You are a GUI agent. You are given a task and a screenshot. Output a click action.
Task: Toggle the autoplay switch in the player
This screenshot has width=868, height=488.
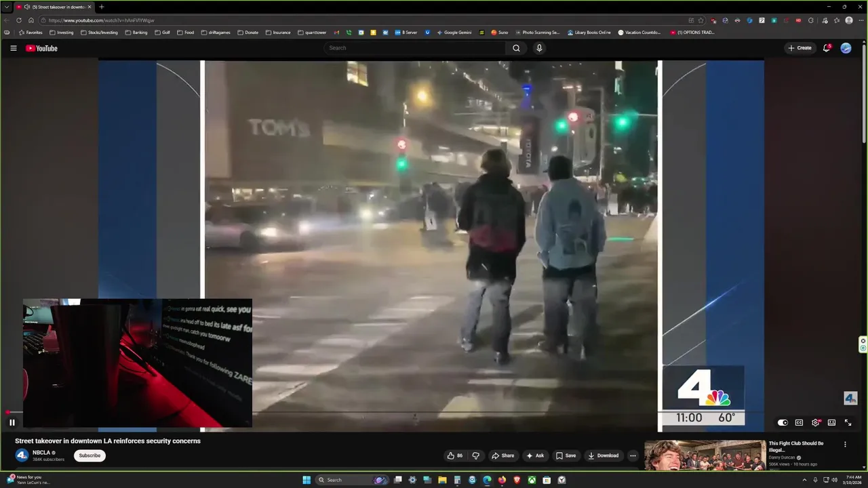pos(783,422)
